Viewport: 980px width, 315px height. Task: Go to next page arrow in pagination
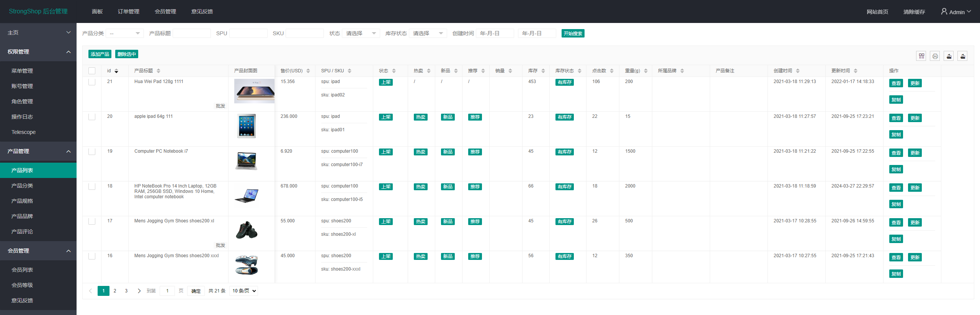(x=139, y=291)
